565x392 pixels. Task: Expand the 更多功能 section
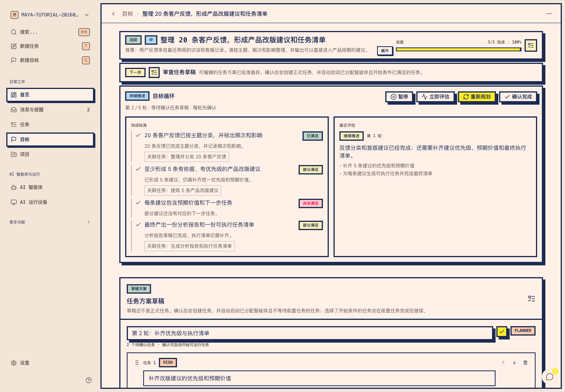pyautogui.click(x=50, y=222)
